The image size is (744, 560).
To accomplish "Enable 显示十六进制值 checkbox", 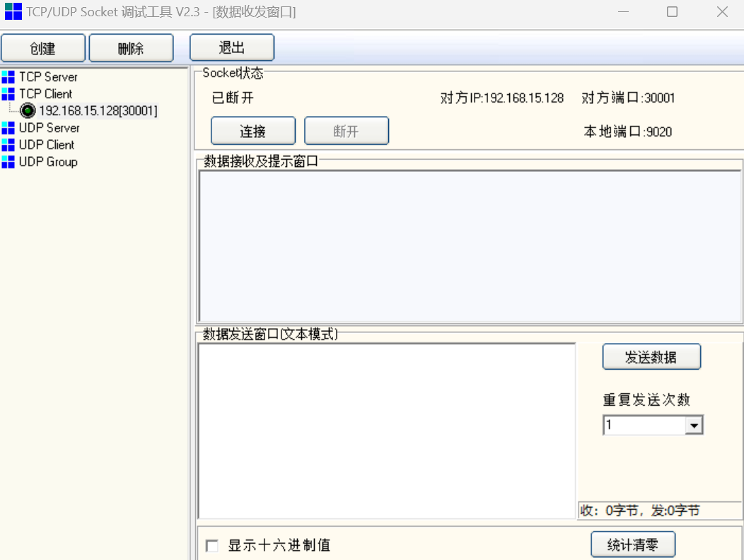I will tap(211, 546).
